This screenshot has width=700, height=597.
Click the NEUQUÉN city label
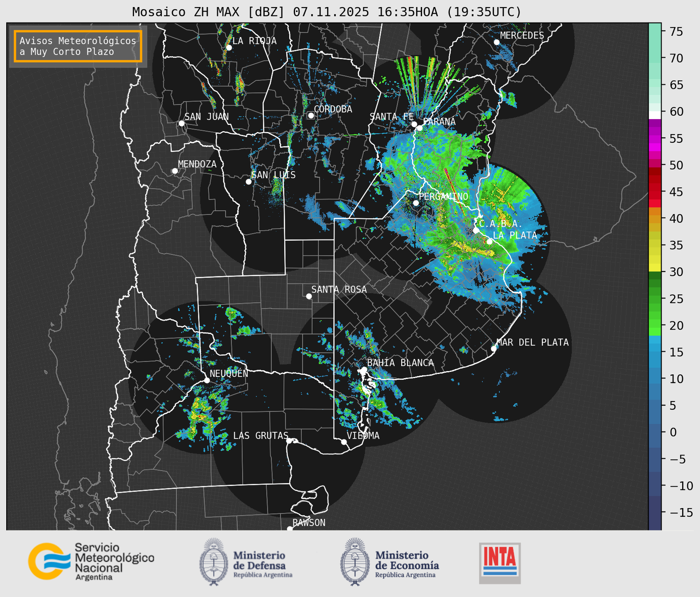pos(229,374)
